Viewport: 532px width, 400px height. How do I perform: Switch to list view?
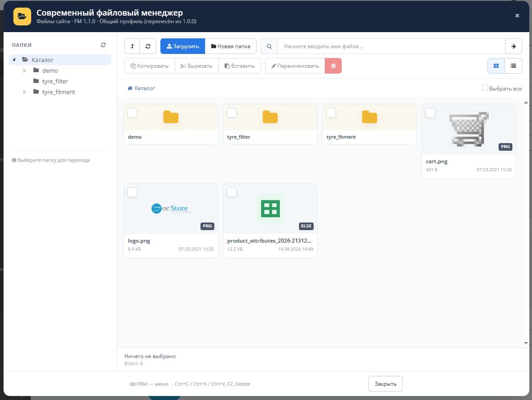[x=513, y=66]
